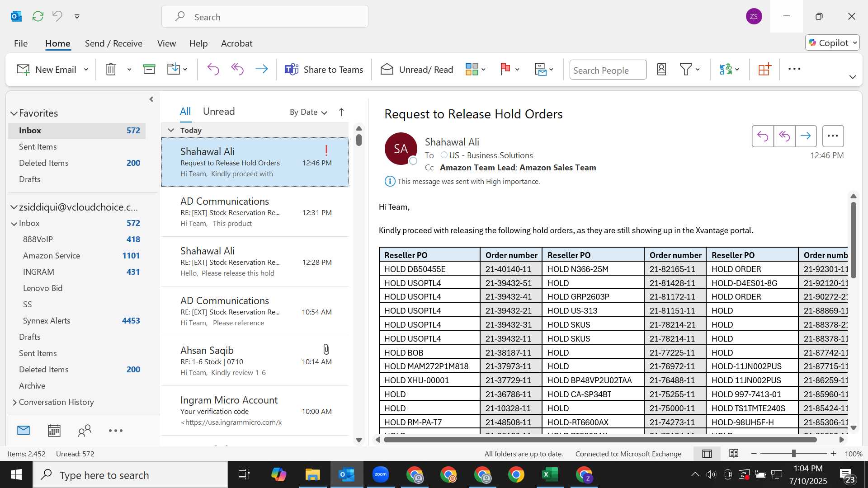This screenshot has width=868, height=488.
Task: Open the File menu
Action: coord(21,43)
